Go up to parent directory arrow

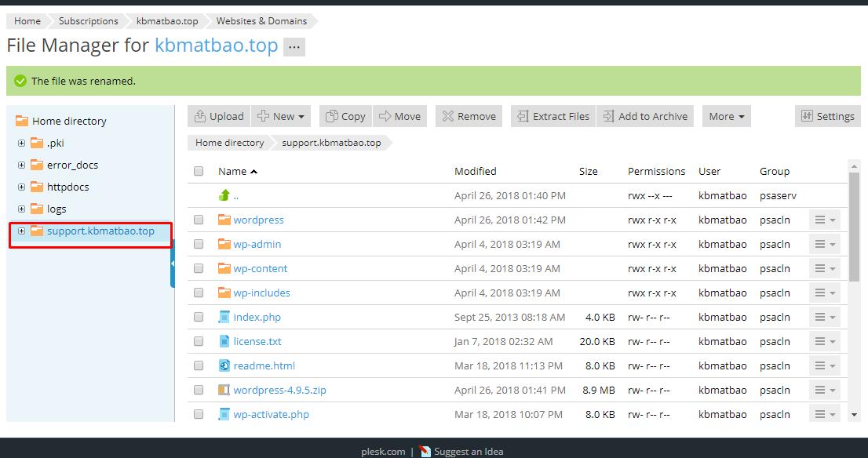pos(224,195)
